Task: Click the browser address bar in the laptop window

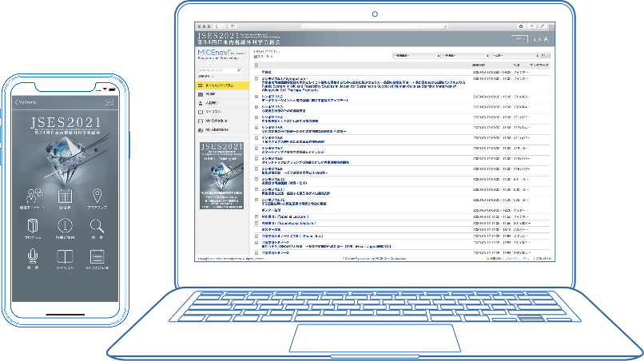Action: click(x=374, y=26)
